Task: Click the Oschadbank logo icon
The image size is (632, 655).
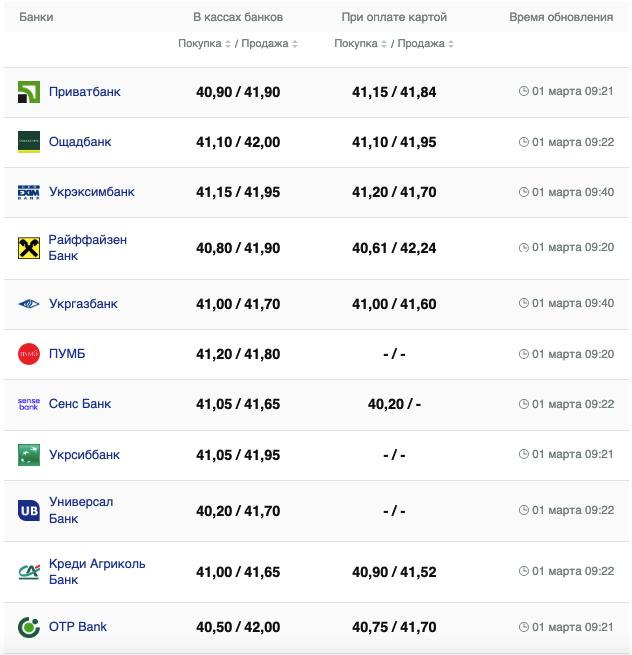Action: tap(29, 142)
